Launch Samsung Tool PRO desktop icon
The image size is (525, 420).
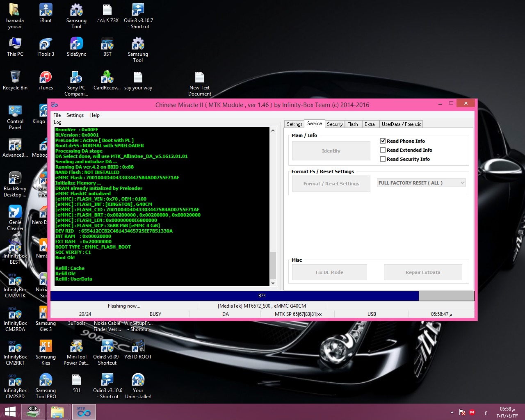46,386
